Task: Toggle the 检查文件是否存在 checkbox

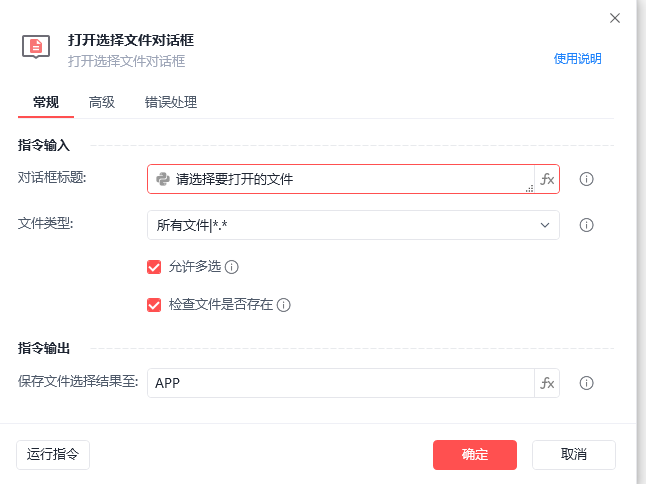Action: [154, 305]
